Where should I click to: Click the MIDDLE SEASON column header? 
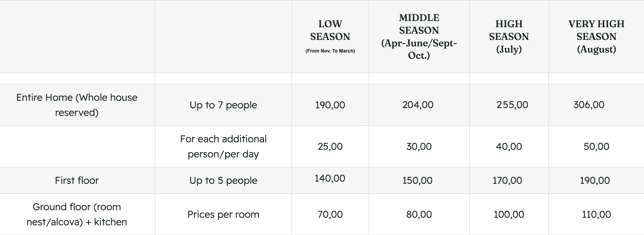(x=419, y=36)
